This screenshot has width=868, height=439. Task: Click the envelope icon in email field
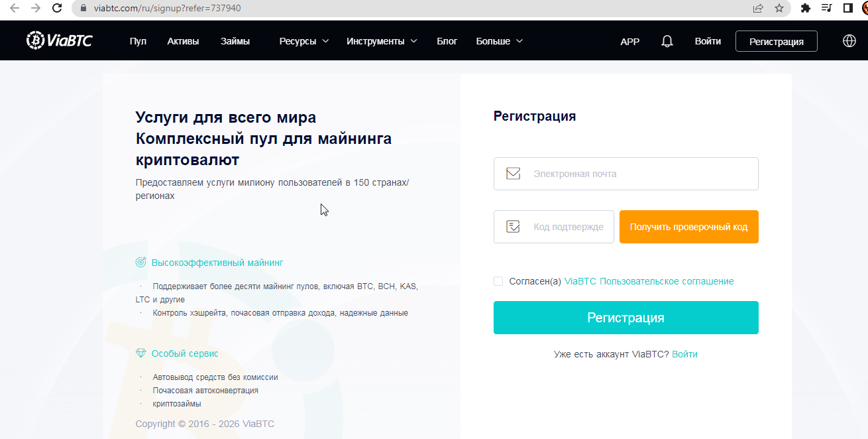[x=513, y=174]
